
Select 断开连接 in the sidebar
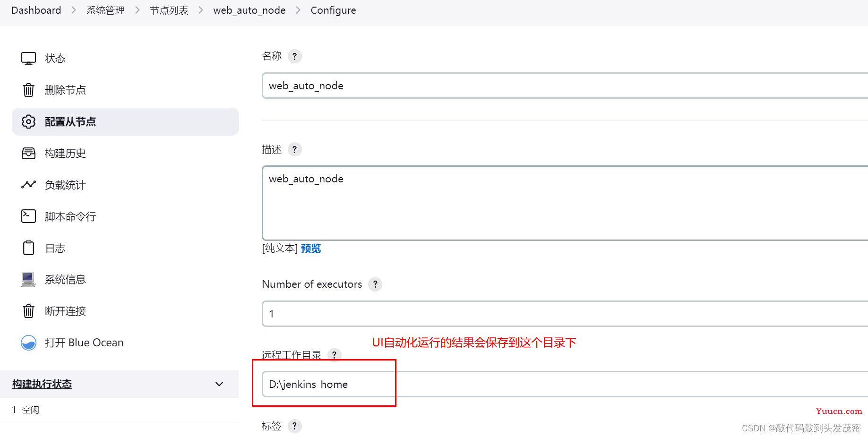[x=125, y=311]
